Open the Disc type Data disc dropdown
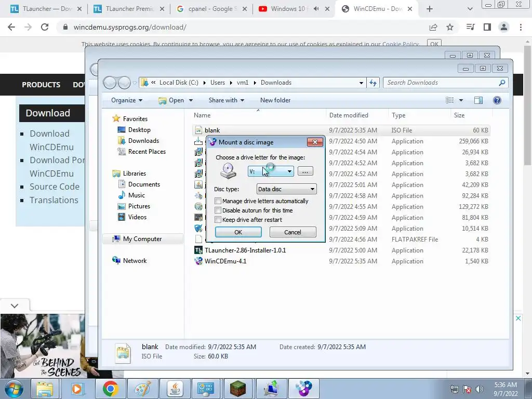532x399 pixels. (287, 189)
